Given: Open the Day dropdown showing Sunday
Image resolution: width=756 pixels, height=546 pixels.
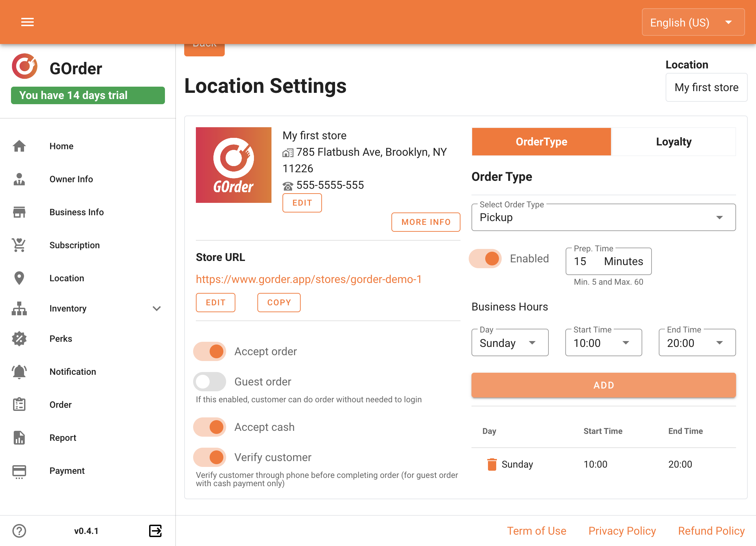Looking at the screenshot, I should (x=510, y=342).
